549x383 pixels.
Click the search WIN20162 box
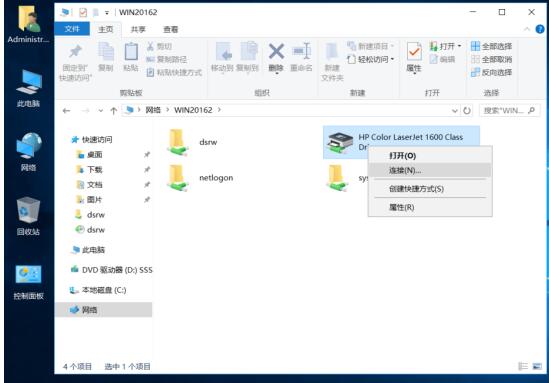[x=509, y=111]
